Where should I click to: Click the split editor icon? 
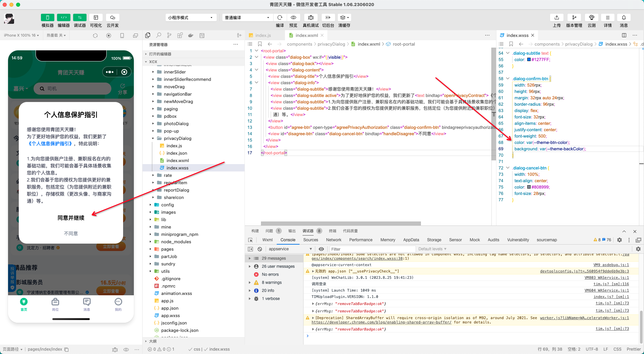[x=624, y=35]
